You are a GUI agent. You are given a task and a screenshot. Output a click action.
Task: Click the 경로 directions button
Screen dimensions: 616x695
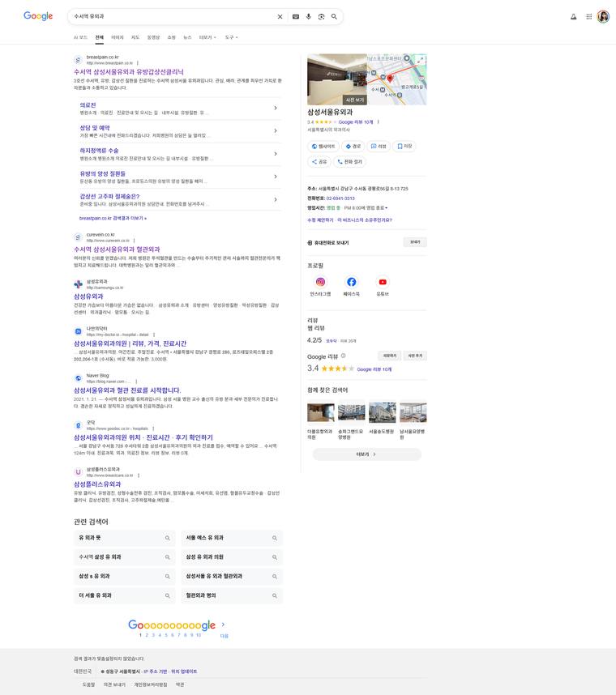353,147
